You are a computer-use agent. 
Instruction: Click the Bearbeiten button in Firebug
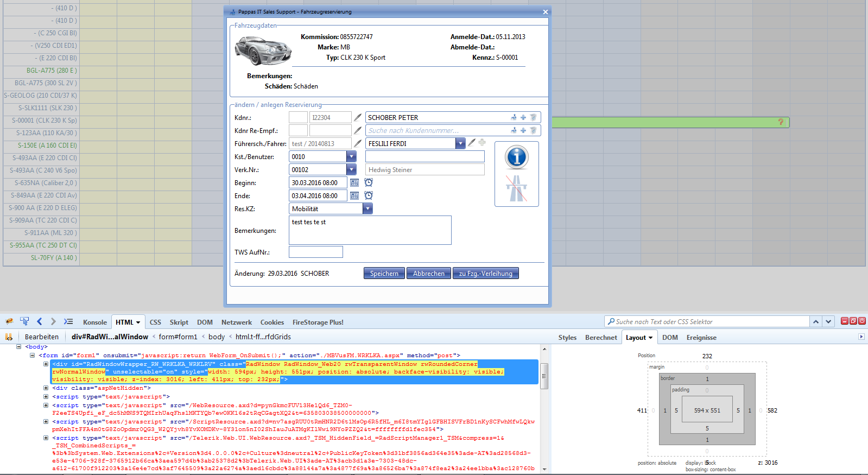point(42,337)
